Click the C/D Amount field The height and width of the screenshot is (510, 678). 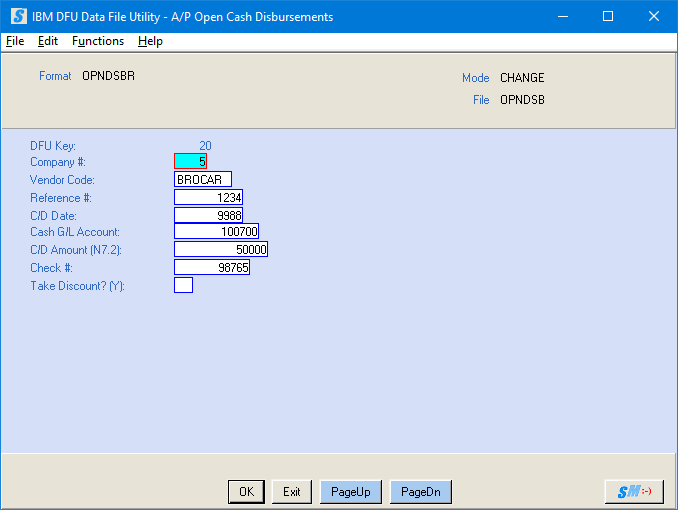point(221,249)
